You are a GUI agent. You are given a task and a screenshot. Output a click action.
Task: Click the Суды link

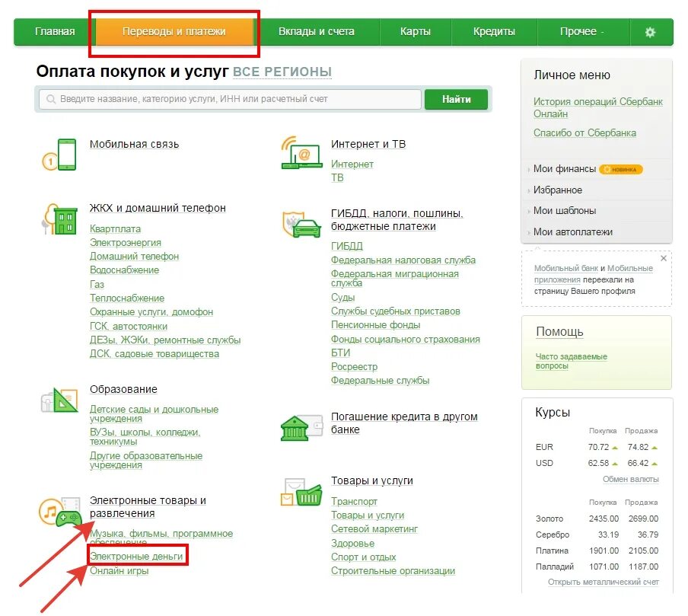(x=342, y=297)
